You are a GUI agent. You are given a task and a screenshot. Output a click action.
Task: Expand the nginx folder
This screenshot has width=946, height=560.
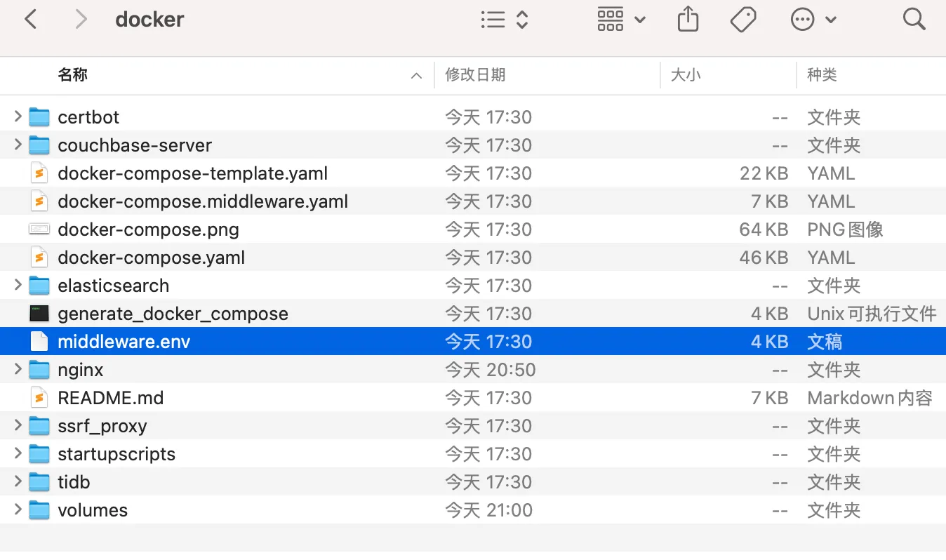click(18, 369)
